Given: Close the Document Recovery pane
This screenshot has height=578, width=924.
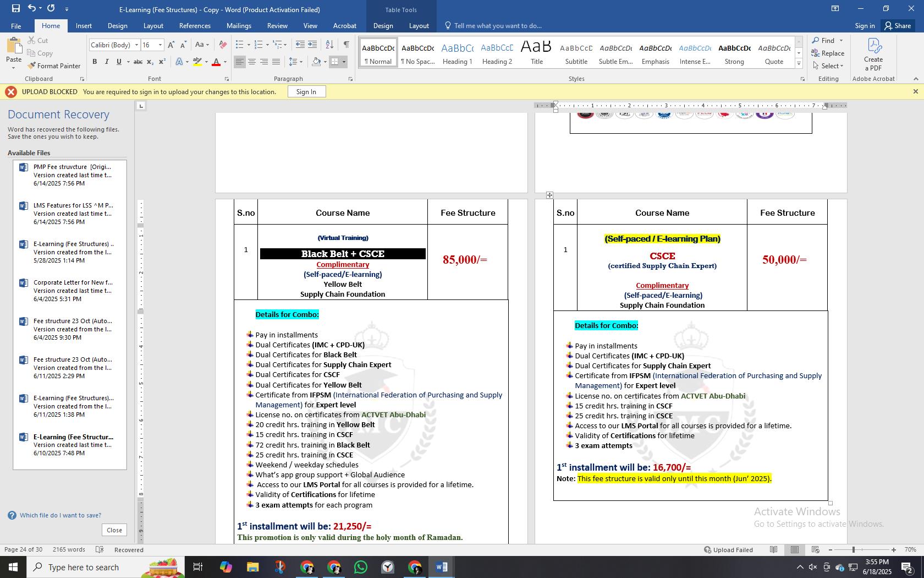Looking at the screenshot, I should [x=114, y=530].
